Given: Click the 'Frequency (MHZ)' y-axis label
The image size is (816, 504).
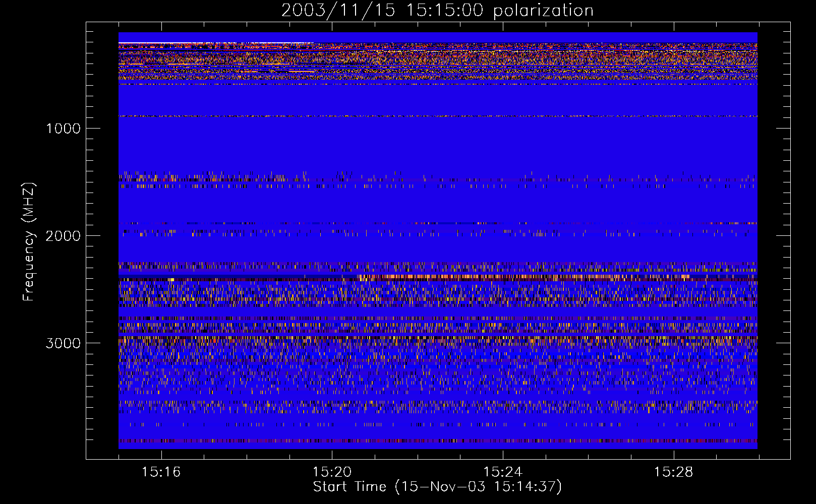Looking at the screenshot, I should point(29,242).
